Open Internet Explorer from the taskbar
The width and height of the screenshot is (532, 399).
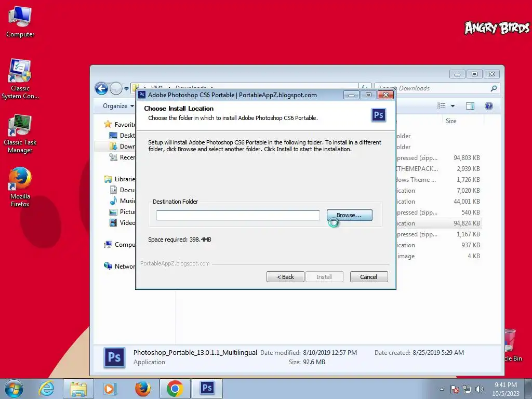(x=46, y=389)
